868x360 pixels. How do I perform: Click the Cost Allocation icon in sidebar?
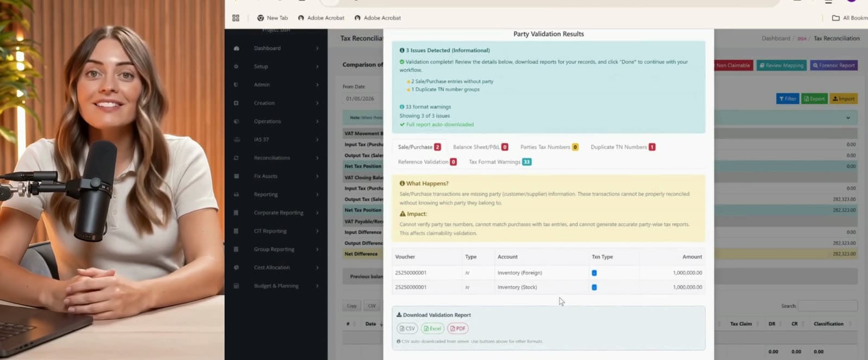tap(236, 267)
